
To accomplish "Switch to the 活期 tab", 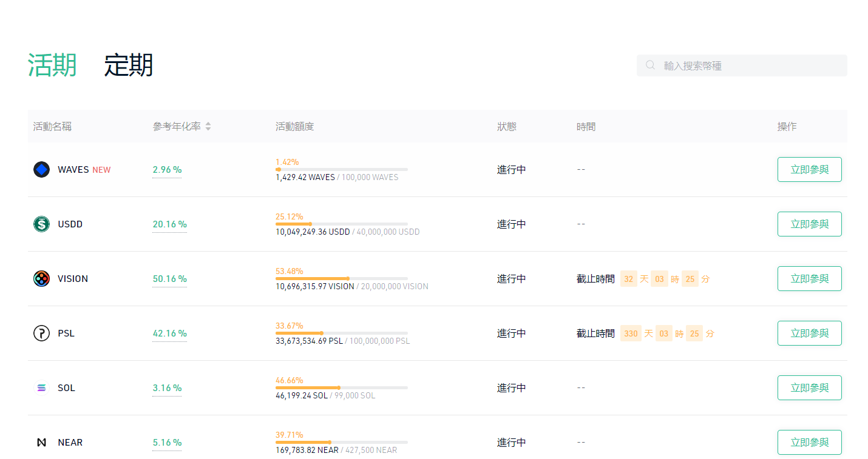I will 52,65.
